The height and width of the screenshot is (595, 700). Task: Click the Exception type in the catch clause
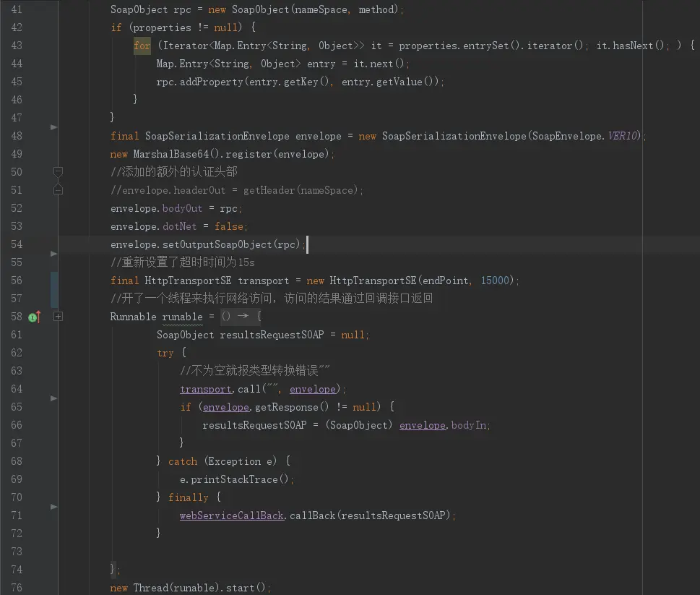click(x=234, y=461)
